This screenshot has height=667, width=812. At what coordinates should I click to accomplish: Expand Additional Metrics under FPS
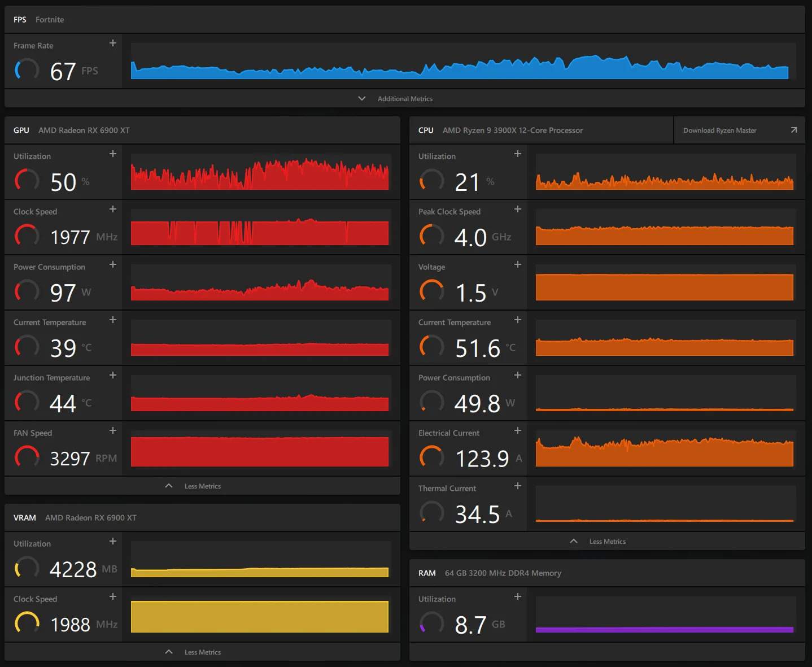tap(405, 98)
